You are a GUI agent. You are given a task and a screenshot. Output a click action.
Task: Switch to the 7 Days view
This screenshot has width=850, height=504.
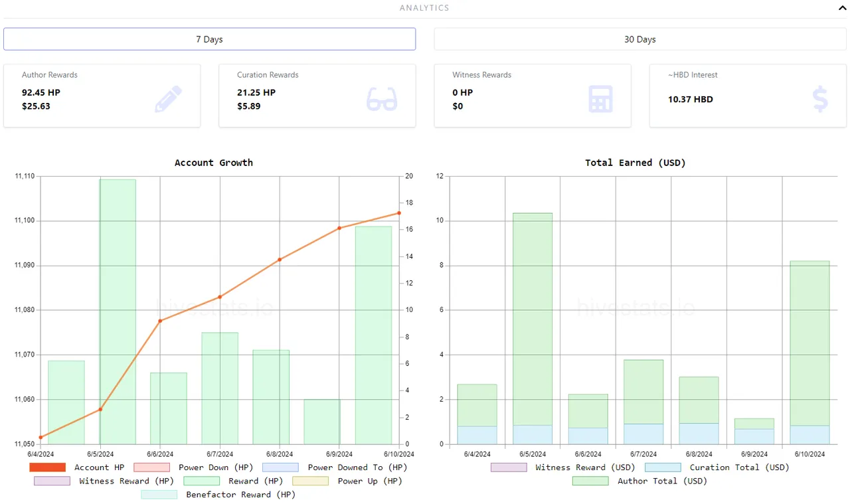point(209,39)
